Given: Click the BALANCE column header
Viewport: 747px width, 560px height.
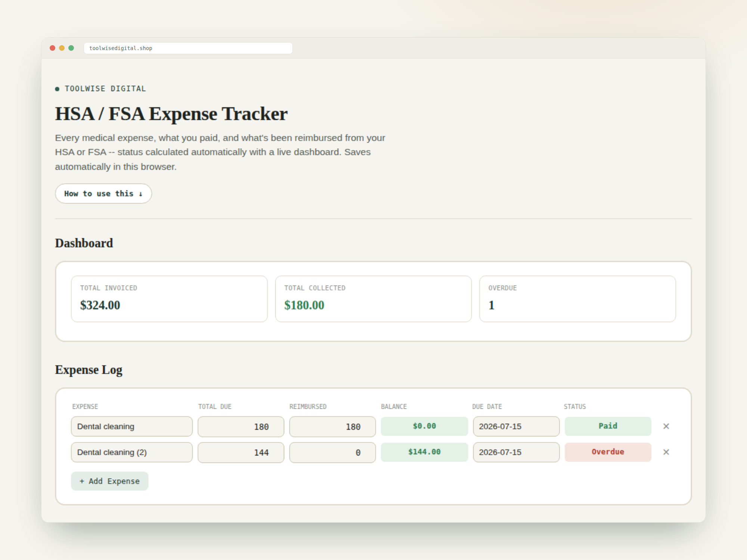Looking at the screenshot, I should pyautogui.click(x=394, y=407).
